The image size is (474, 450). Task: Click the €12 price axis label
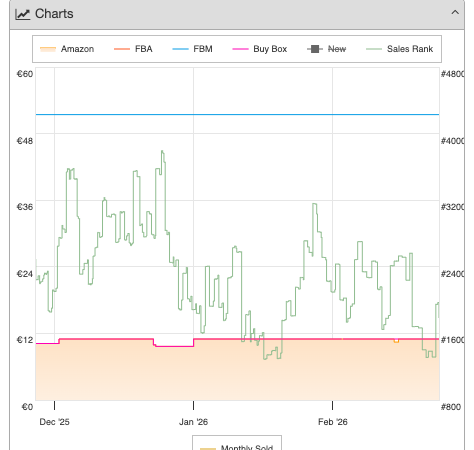[x=25, y=340]
